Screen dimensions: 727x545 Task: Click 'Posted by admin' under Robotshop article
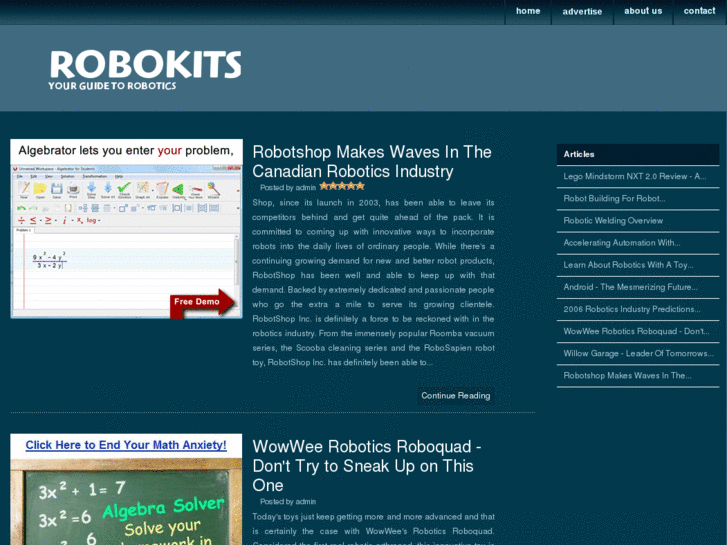[287, 188]
